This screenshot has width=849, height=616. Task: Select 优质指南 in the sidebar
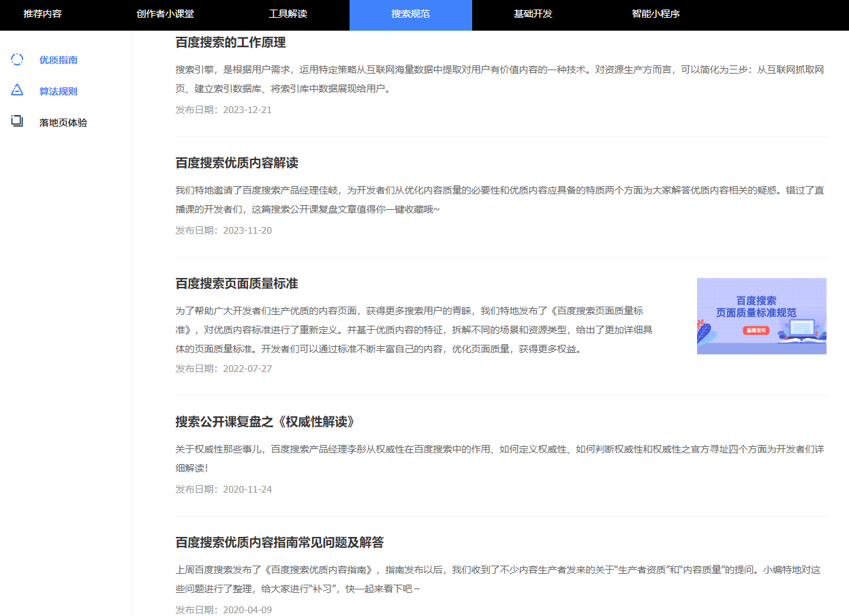click(x=58, y=60)
